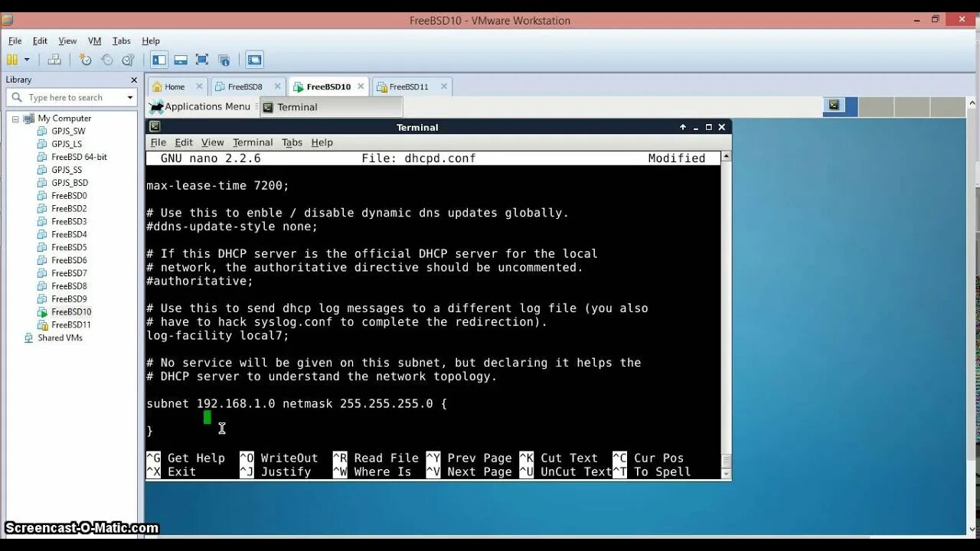Open Terminal window Tabs menu
The height and width of the screenshot is (551, 980).
pos(292,142)
